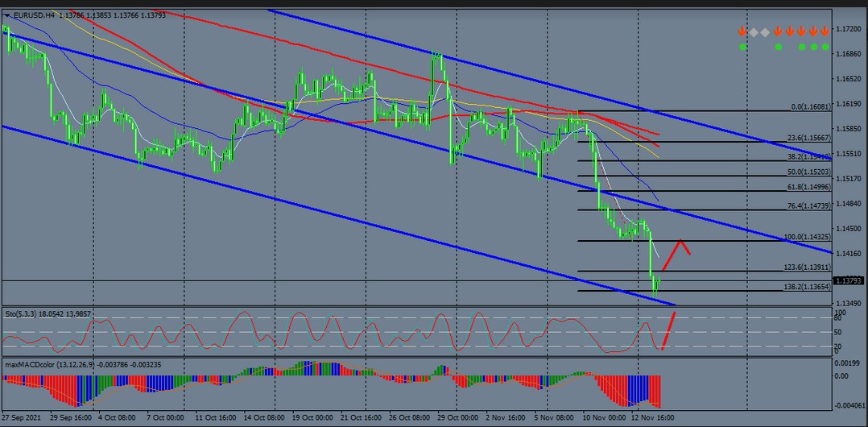The width and height of the screenshot is (868, 427).
Task: Click the second gray diamond signal icon
Action: click(x=766, y=32)
